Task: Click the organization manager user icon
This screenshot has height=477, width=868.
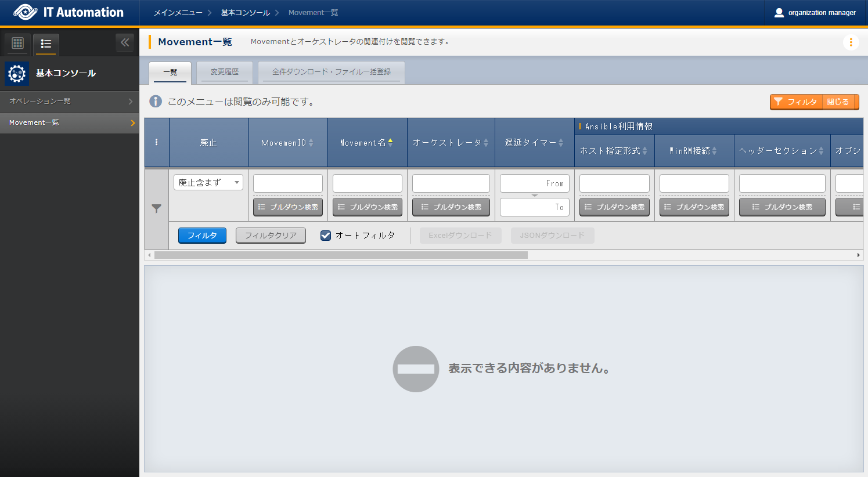Action: [x=779, y=13]
